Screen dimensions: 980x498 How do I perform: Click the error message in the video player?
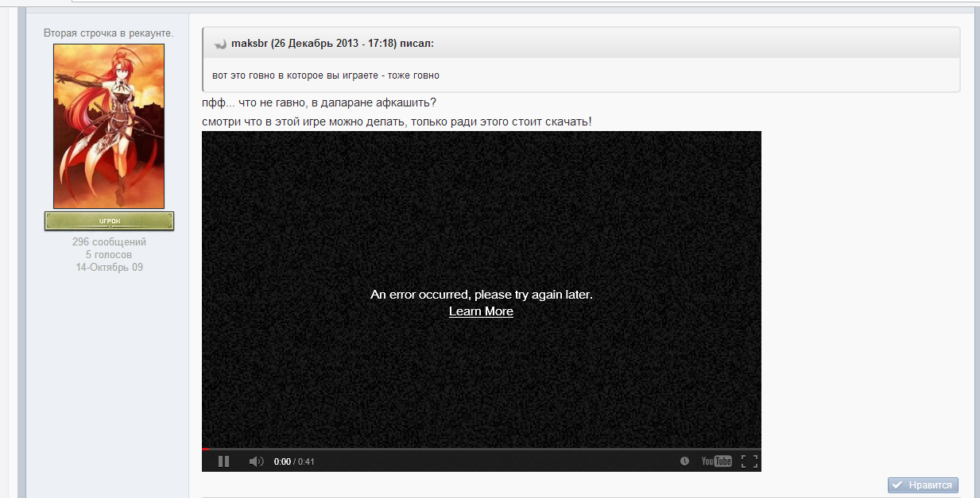[482, 295]
